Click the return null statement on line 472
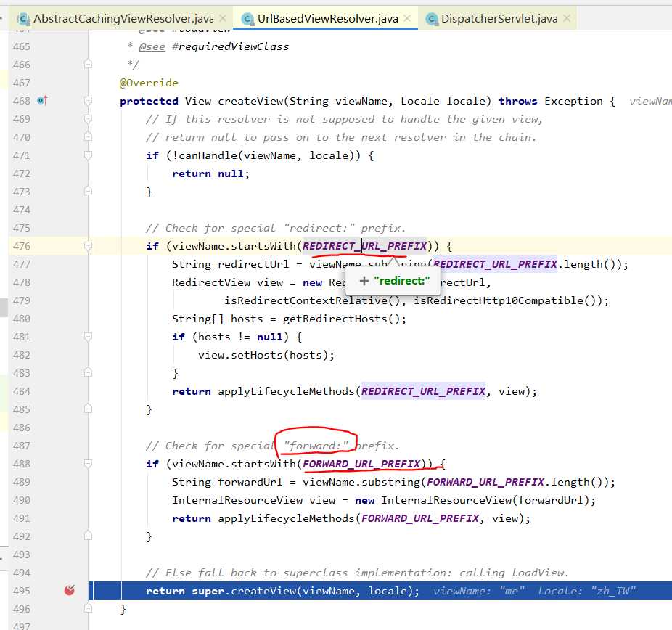The height and width of the screenshot is (630, 672). 210,173
